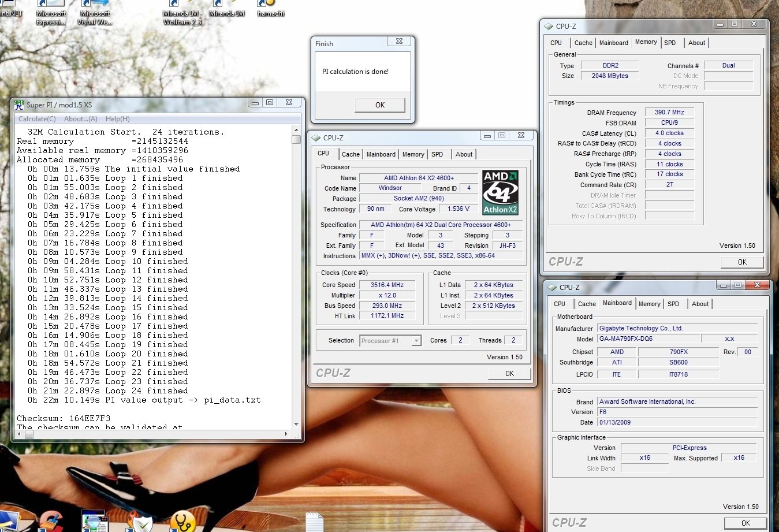
Task: Click the 'Socket AM2 (940)' package value
Action: [x=419, y=199]
